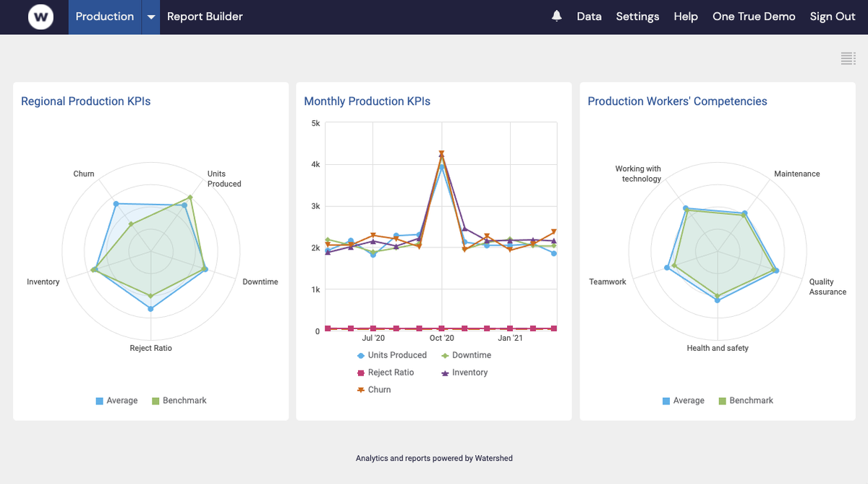Click the Watershed logo icon

tap(41, 17)
